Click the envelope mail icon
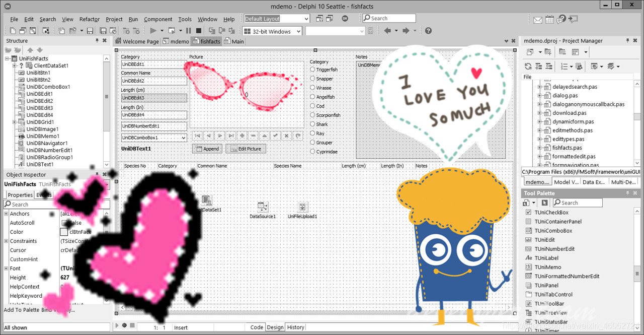The height and width of the screenshot is (335, 644). point(538,20)
